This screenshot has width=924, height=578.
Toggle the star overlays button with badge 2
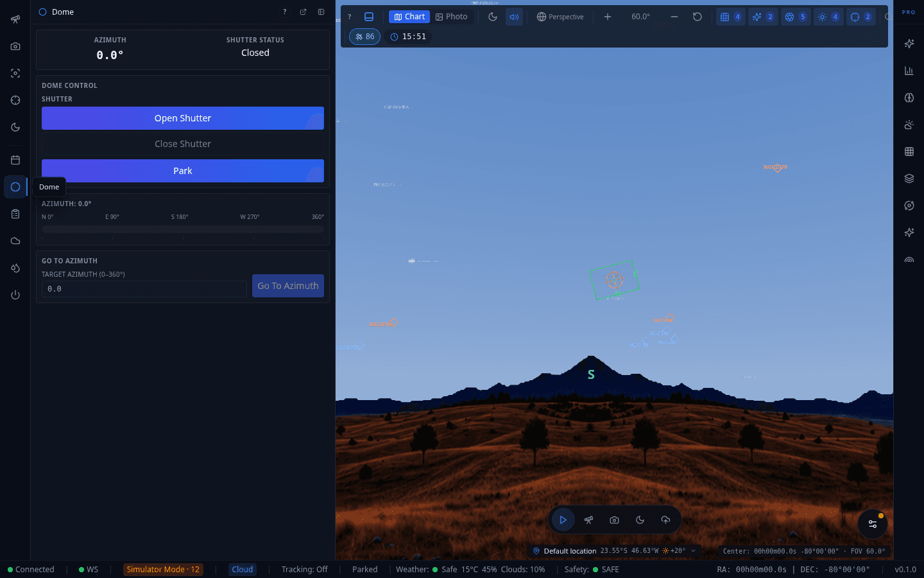tap(763, 17)
